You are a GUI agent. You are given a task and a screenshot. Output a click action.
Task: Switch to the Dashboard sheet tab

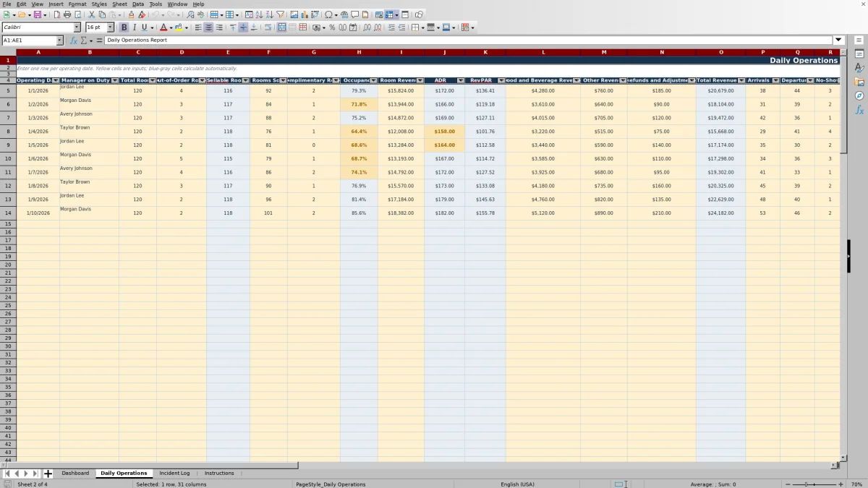pyautogui.click(x=75, y=474)
